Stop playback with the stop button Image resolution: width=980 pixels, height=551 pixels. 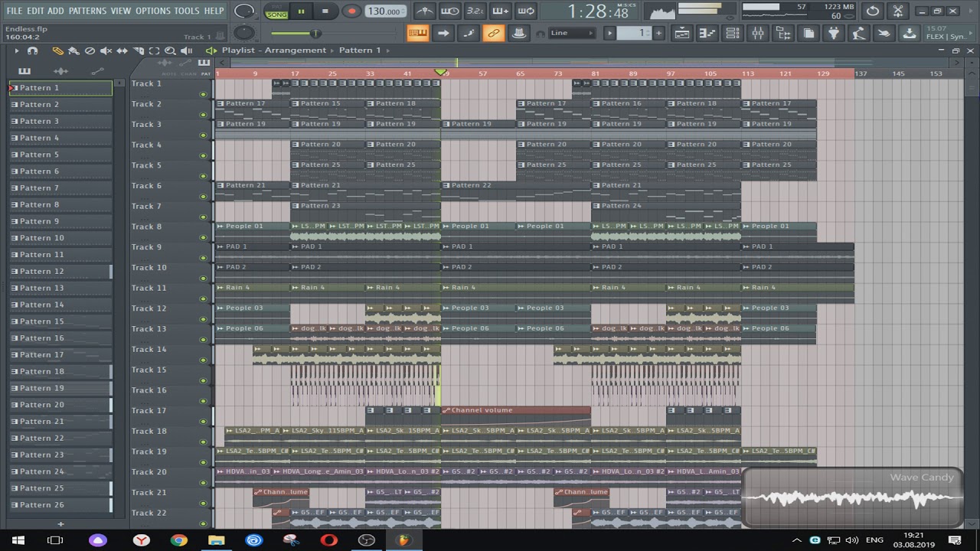click(325, 11)
